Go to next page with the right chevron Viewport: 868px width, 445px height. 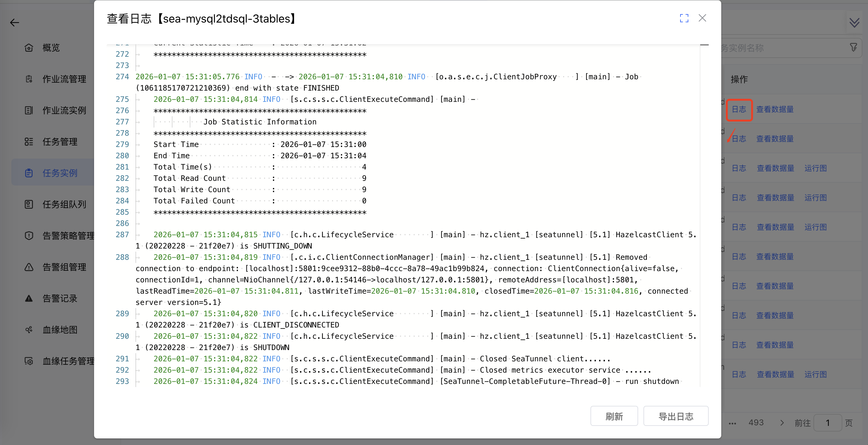782,423
